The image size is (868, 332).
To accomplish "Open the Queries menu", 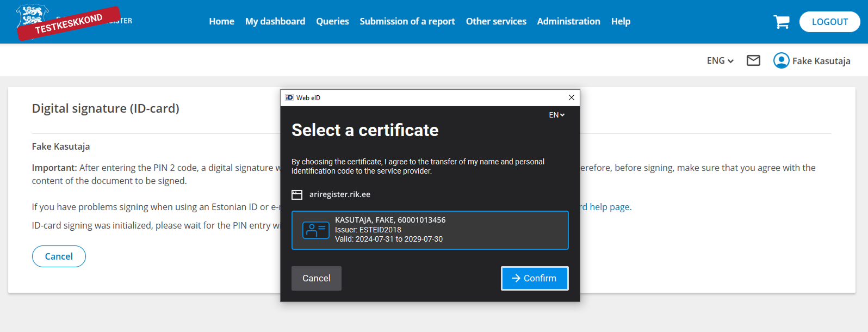I will point(332,21).
